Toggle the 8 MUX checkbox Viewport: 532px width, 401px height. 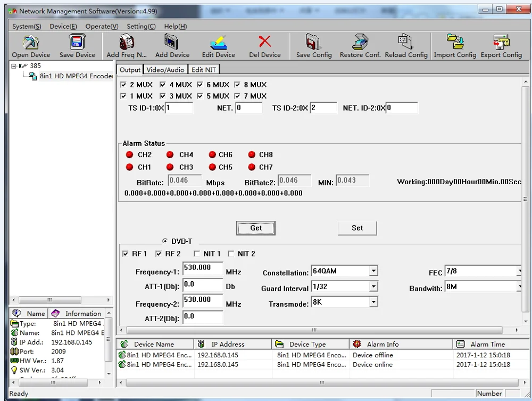(237, 85)
